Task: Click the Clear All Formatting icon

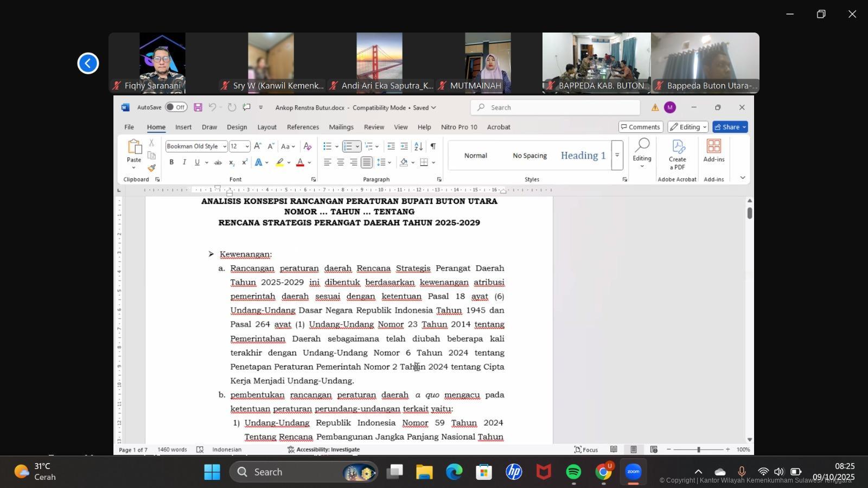Action: tap(307, 146)
